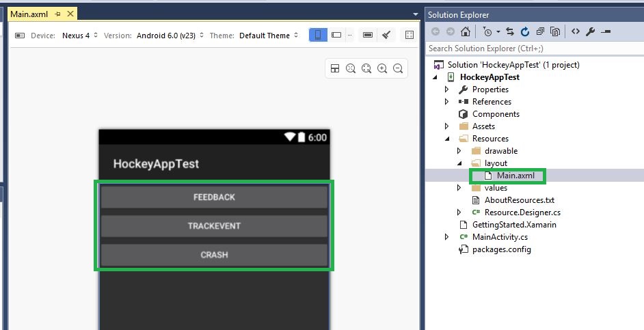
Task: Click the CRASH button in designer preview
Action: tap(214, 255)
